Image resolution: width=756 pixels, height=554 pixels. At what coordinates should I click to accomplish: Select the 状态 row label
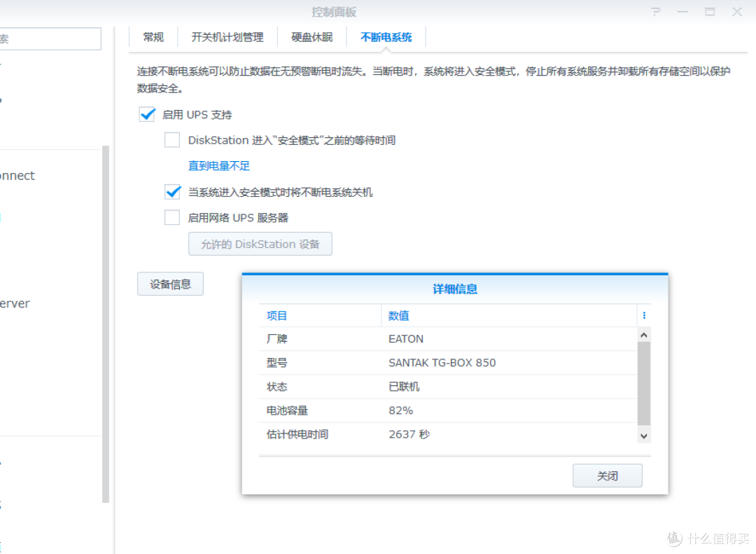pyautogui.click(x=276, y=387)
